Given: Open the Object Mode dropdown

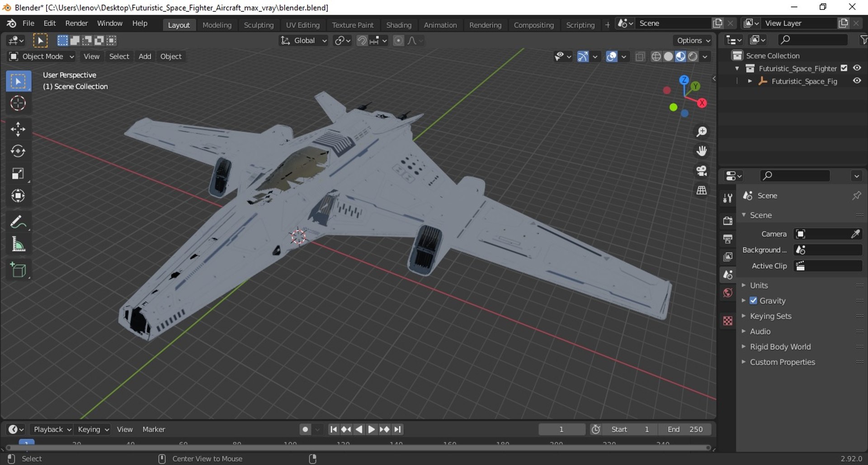Looking at the screenshot, I should click(x=41, y=57).
